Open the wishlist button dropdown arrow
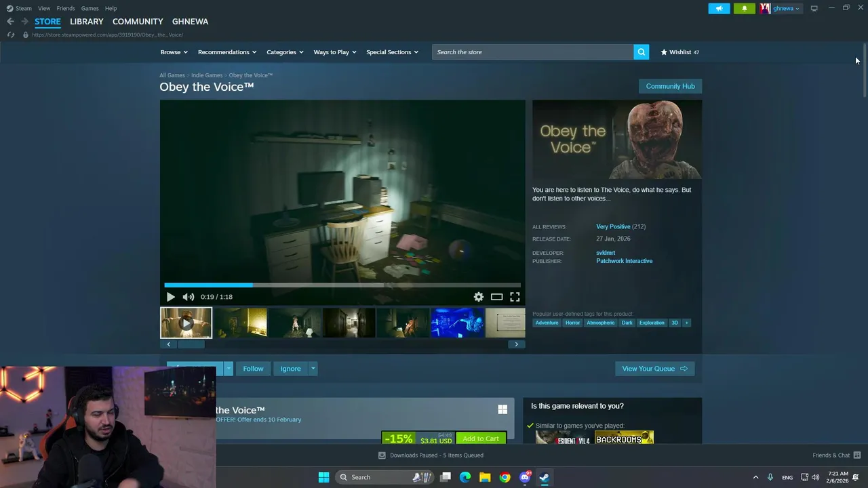Image resolution: width=868 pixels, height=488 pixels. coord(229,369)
